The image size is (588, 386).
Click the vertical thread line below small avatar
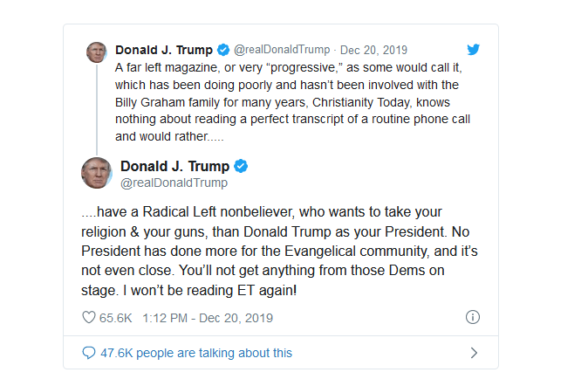(96, 105)
